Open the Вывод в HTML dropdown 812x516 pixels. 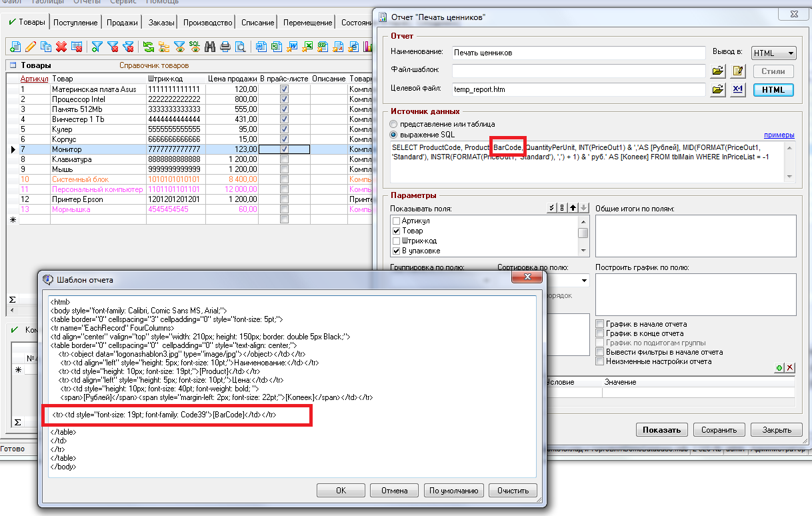(x=773, y=53)
